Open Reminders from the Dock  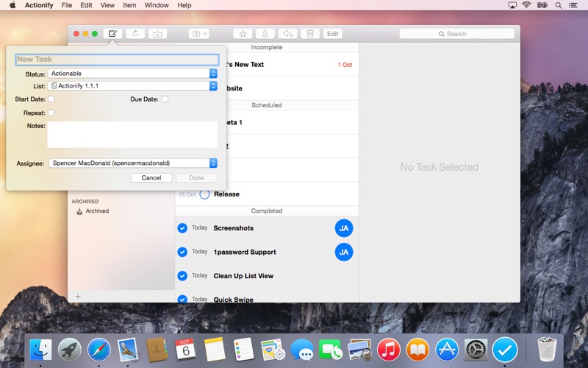click(243, 350)
